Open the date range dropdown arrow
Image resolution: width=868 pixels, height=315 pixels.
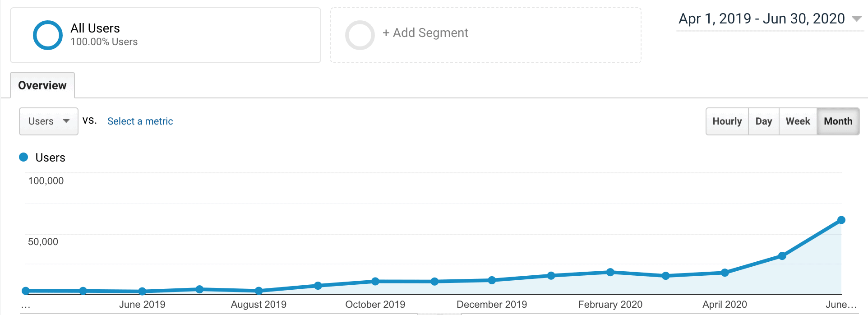(856, 19)
